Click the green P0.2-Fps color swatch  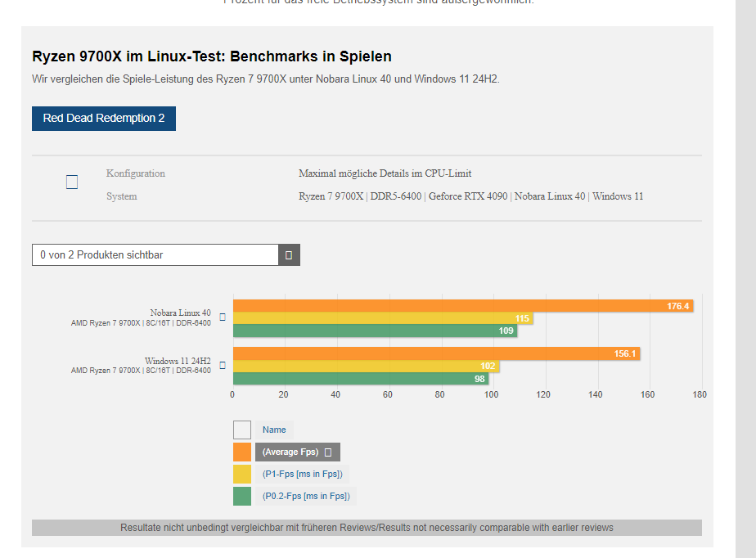pyautogui.click(x=242, y=497)
